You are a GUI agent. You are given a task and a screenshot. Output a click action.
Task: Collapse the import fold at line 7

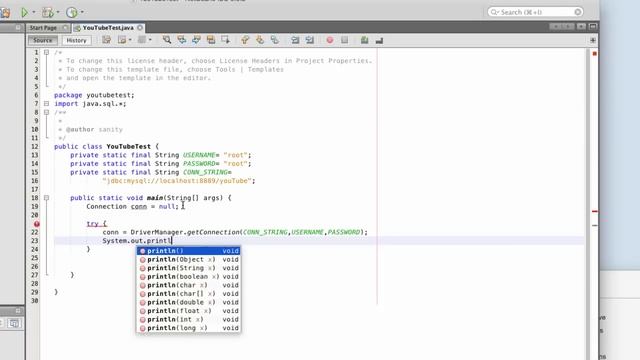point(47,104)
